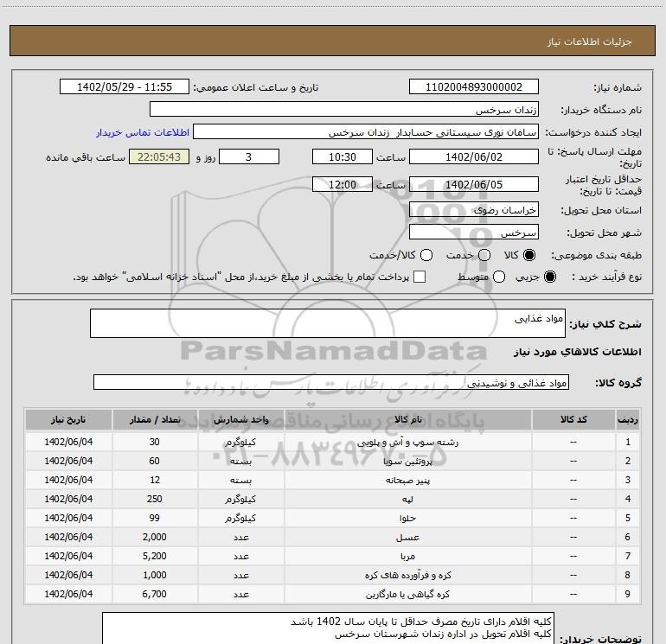Select item name کره و فرآورده های کره
The width and height of the screenshot is (666, 644).
pos(407,575)
